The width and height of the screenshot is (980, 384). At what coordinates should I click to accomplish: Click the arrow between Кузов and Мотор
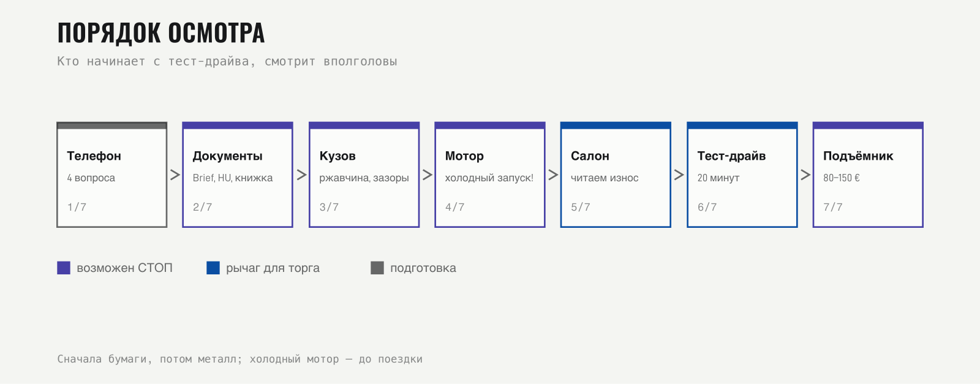pyautogui.click(x=428, y=175)
